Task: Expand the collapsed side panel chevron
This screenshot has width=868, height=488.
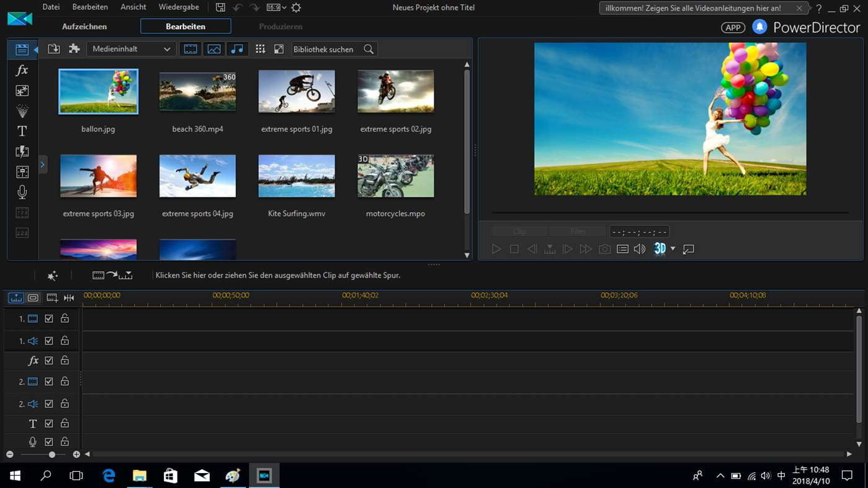Action: click(x=43, y=165)
